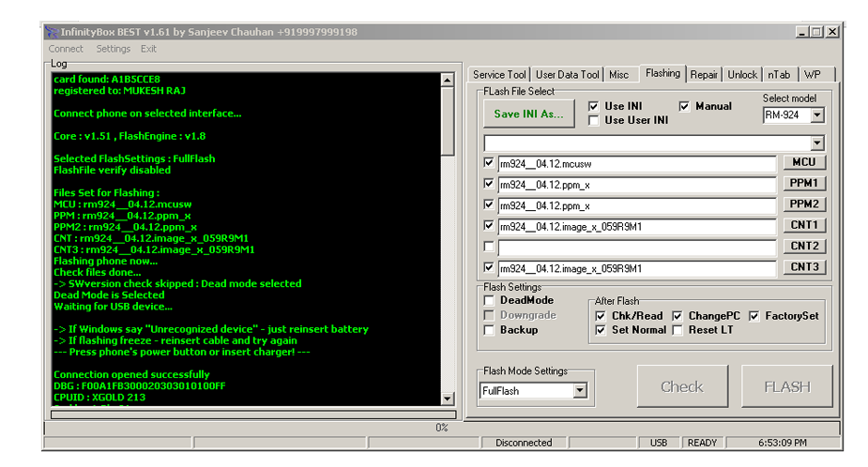868x467 pixels.
Task: Expand the empty INI file dropdown
Action: (x=817, y=143)
